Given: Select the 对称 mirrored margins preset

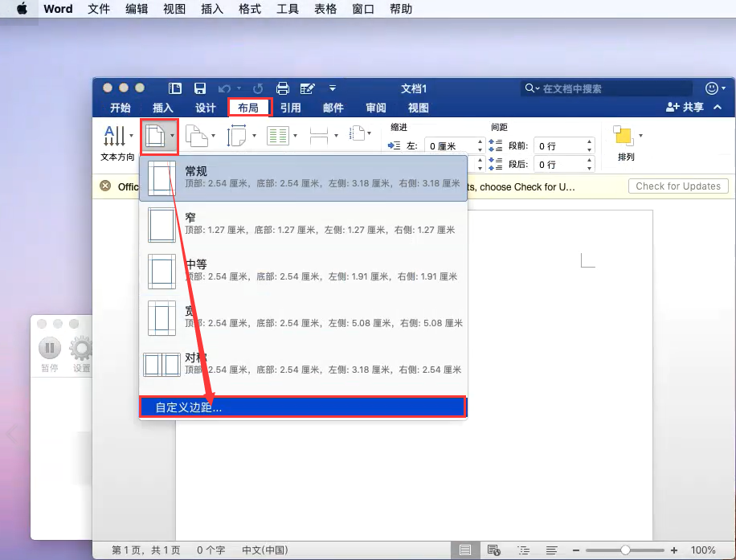Looking at the screenshot, I should (303, 364).
